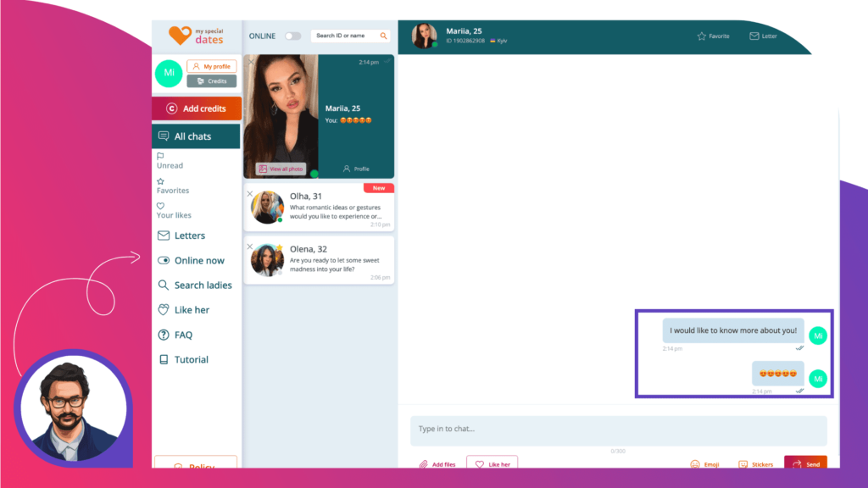Click the Add credits button
The image size is (868, 488).
click(197, 108)
